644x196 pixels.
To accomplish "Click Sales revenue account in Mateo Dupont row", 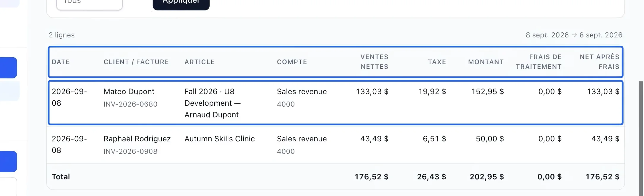I will click(302, 91).
